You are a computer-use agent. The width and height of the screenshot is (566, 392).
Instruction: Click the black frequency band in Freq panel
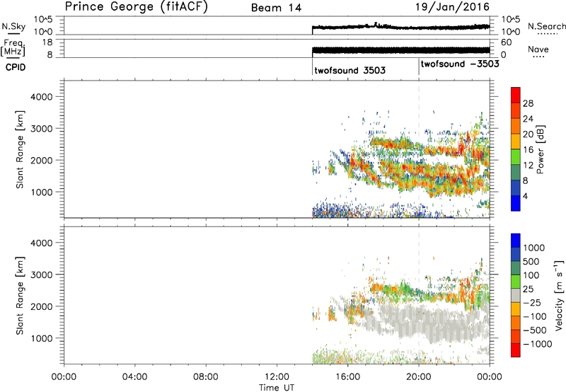coord(400,50)
